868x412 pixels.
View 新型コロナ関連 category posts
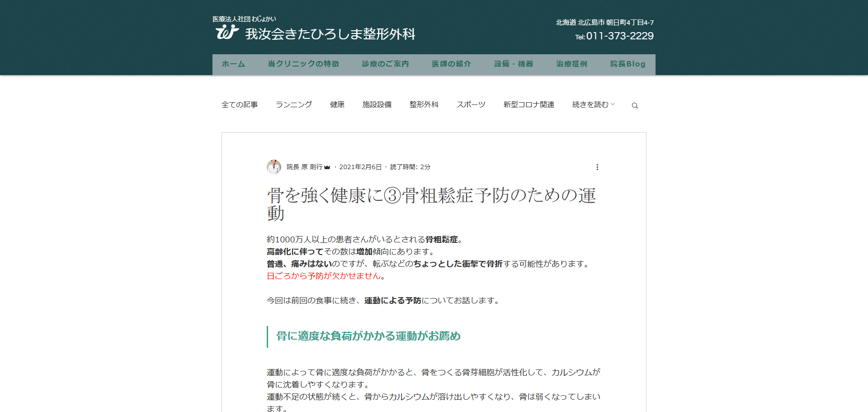click(x=528, y=104)
